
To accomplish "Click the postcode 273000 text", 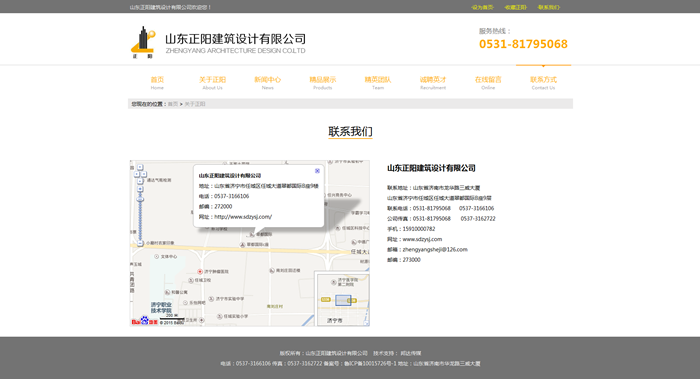I will (411, 260).
